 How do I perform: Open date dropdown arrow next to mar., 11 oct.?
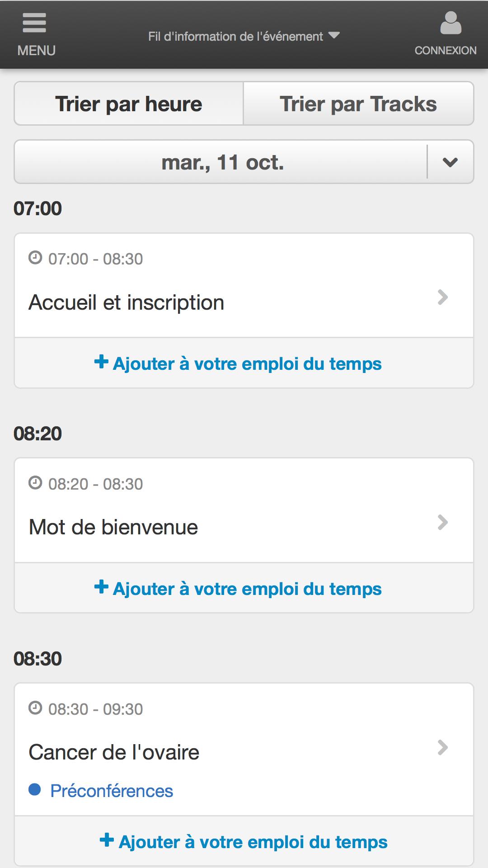pyautogui.click(x=450, y=162)
